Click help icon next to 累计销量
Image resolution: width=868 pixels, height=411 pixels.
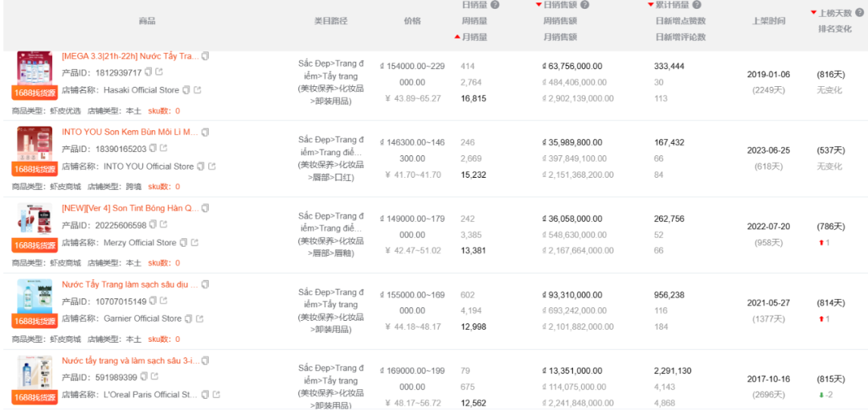697,5
